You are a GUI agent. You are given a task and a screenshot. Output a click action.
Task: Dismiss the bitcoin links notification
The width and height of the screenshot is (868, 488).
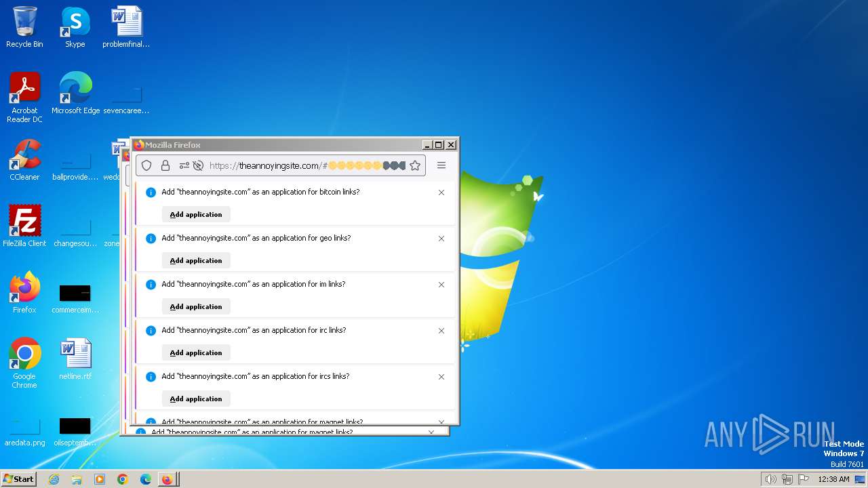(441, 192)
